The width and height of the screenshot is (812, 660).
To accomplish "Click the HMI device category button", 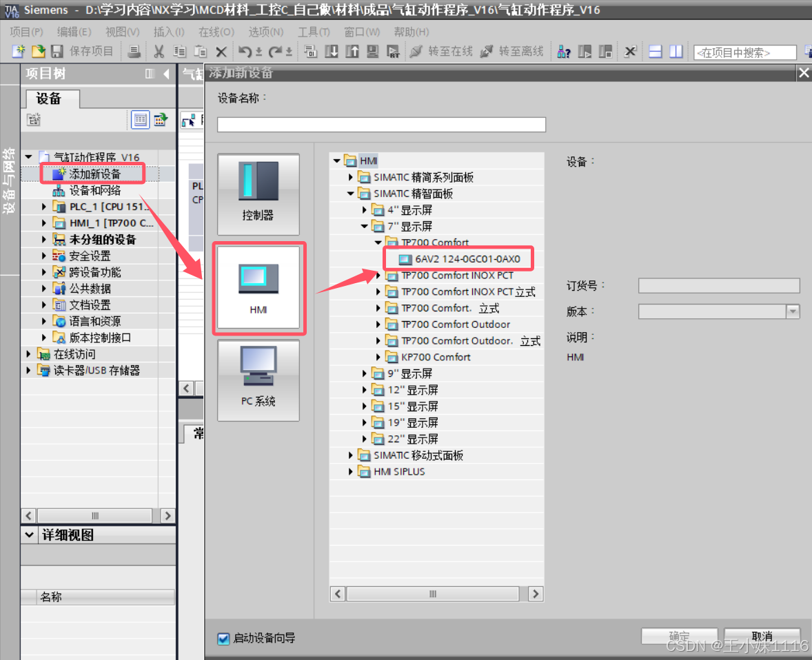I will [258, 288].
